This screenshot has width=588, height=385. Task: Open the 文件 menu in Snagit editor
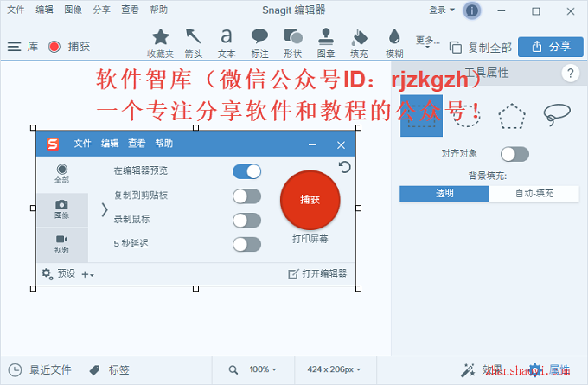tap(16, 10)
